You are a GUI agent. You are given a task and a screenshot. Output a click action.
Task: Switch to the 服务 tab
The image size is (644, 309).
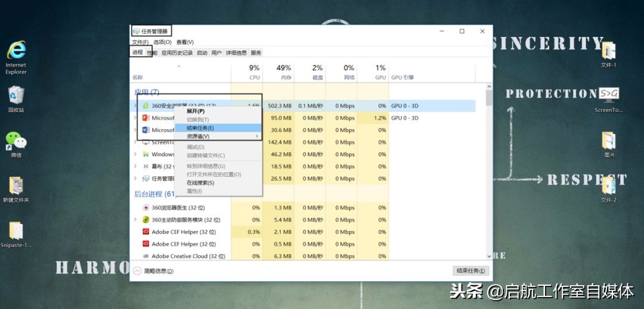256,52
